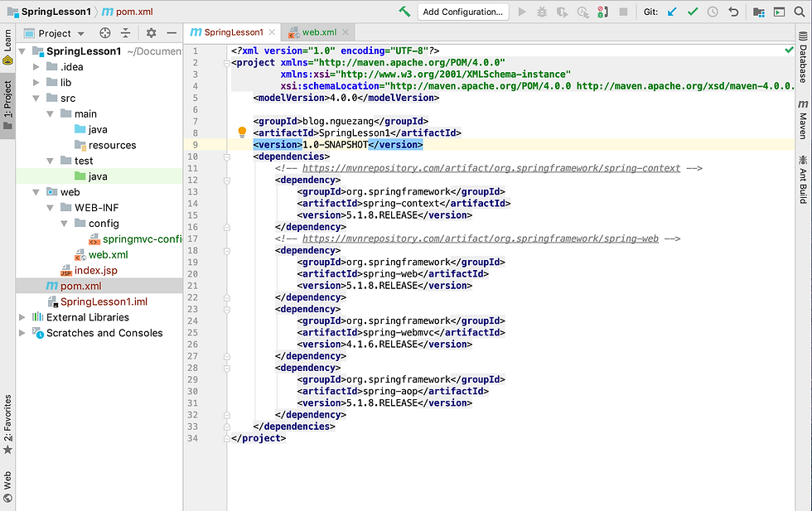Select pom.xml in the project tree
The image size is (812, 511).
(74, 286)
